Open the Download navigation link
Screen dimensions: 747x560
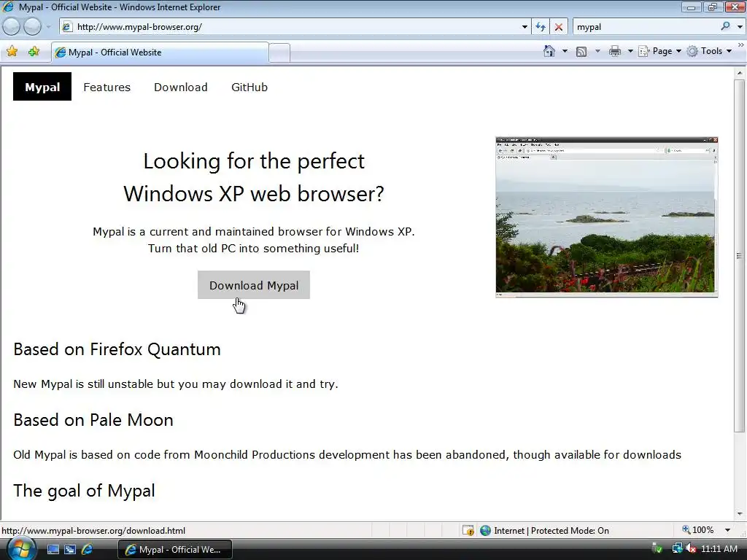[x=181, y=87]
